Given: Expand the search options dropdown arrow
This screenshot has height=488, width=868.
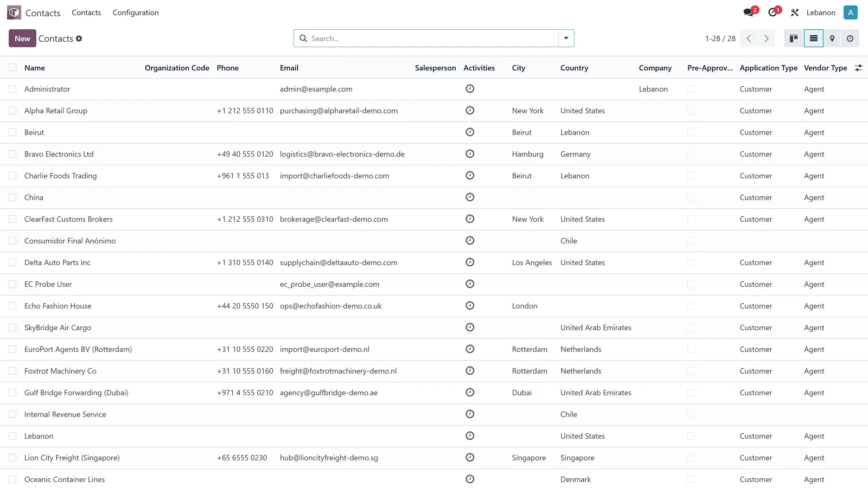Looking at the screenshot, I should 566,38.
